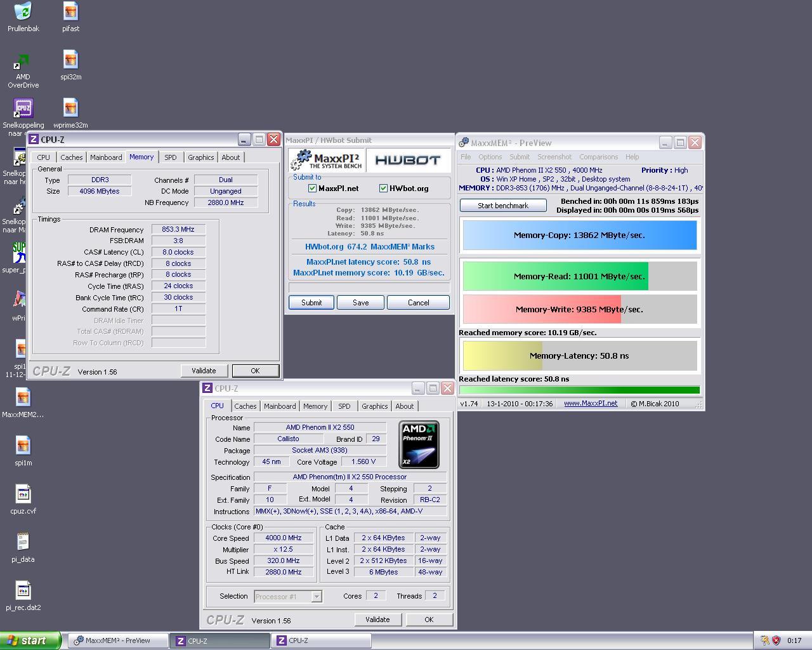Open Memory tab in lower CPU-Z window

point(315,406)
